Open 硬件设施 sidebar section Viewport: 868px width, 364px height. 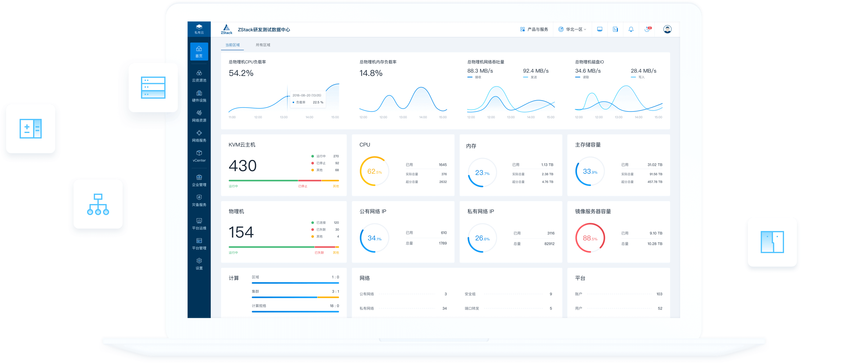coord(199,96)
